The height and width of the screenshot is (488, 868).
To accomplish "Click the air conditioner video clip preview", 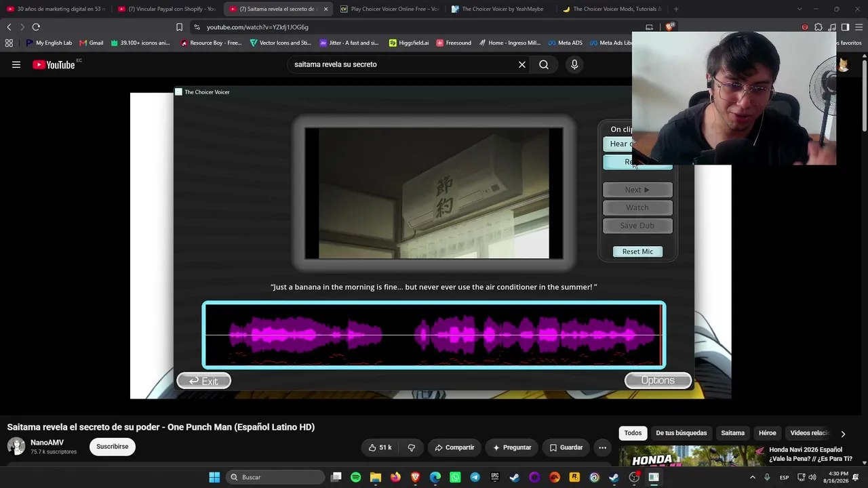I will (434, 193).
